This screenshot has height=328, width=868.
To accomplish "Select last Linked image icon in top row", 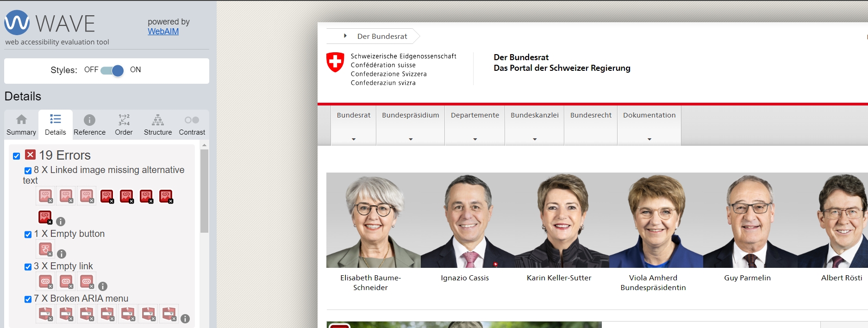I will point(166,196).
